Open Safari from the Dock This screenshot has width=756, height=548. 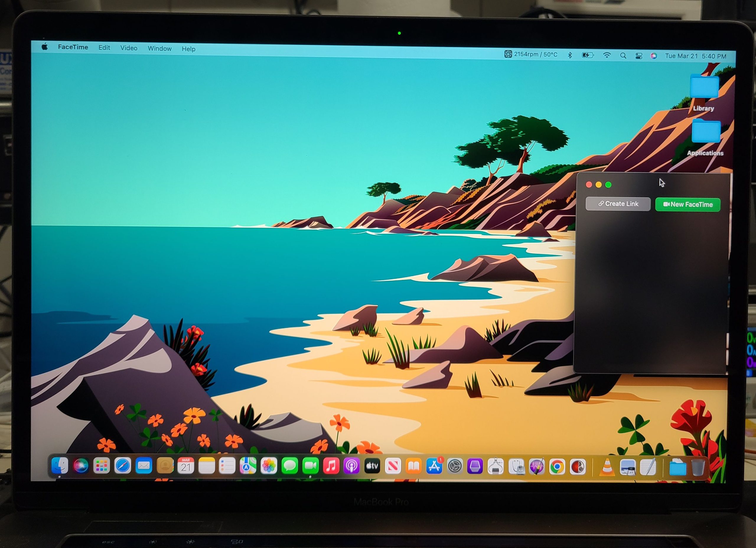tap(122, 466)
